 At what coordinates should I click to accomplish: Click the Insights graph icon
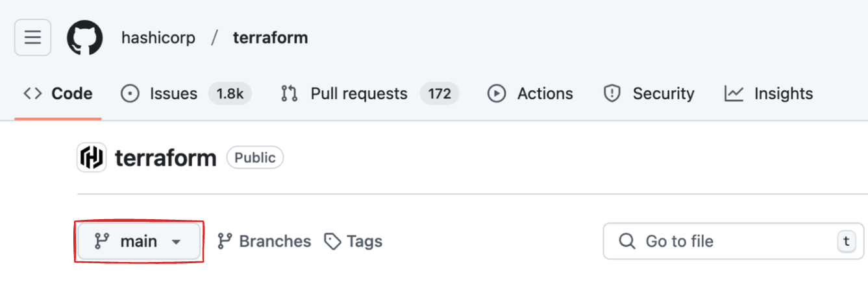pos(734,93)
